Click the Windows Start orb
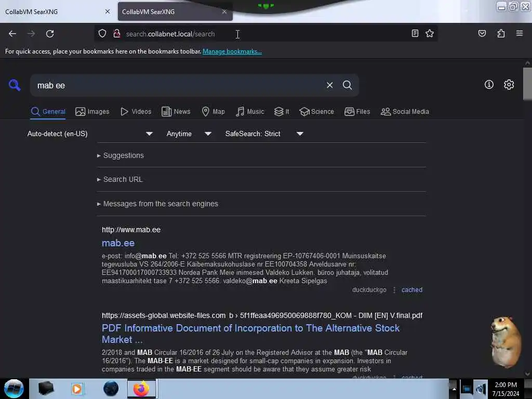This screenshot has width=532, height=399. (x=14, y=389)
